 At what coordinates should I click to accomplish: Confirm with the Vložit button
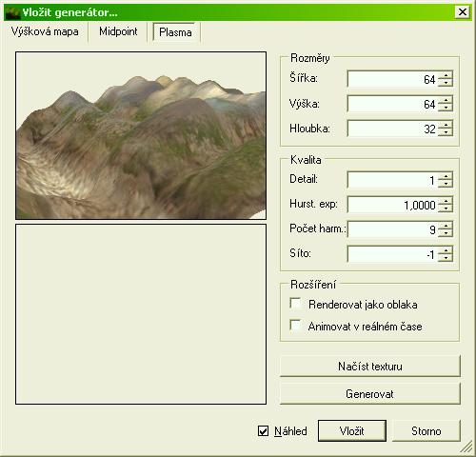[352, 431]
